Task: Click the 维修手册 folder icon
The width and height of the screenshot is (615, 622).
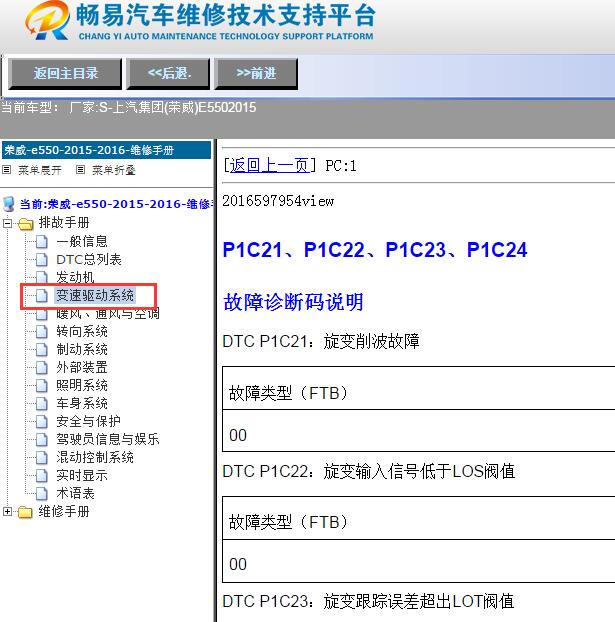Action: [x=25, y=512]
